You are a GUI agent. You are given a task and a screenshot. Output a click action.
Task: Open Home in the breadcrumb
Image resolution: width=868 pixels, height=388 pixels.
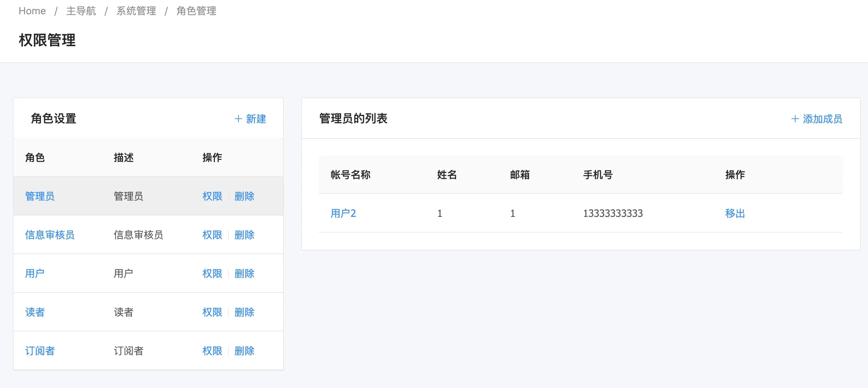tap(32, 11)
